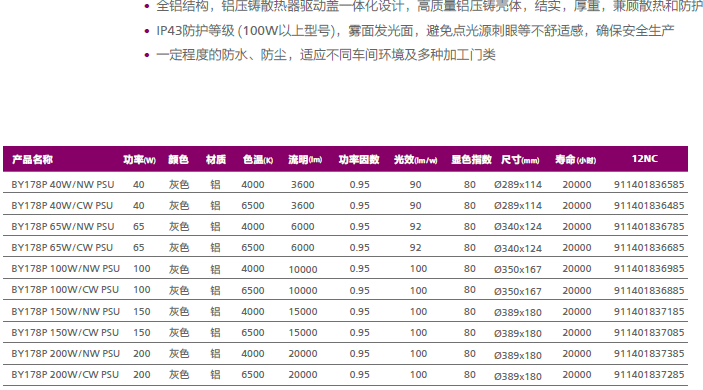
Task: Click the BY178P 150W/NW PSU product name
Action: pyautogui.click(x=65, y=312)
